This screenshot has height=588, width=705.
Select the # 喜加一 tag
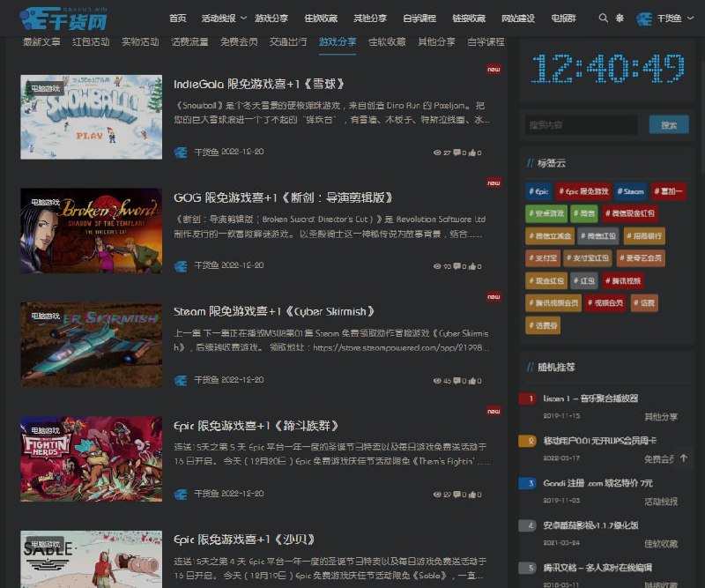(x=668, y=191)
